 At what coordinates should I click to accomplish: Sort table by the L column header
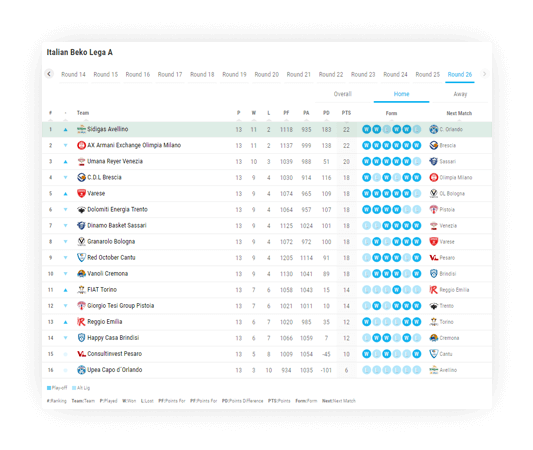[269, 113]
